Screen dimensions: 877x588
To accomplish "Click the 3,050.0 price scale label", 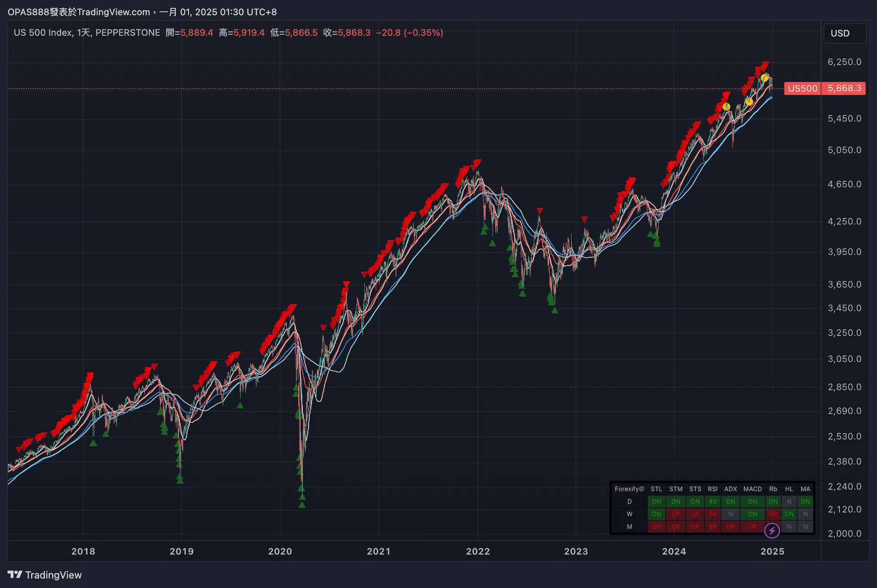I will coord(845,359).
